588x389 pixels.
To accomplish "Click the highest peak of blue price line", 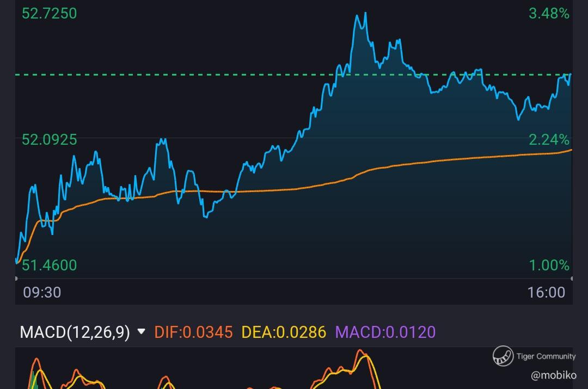I will tap(365, 14).
